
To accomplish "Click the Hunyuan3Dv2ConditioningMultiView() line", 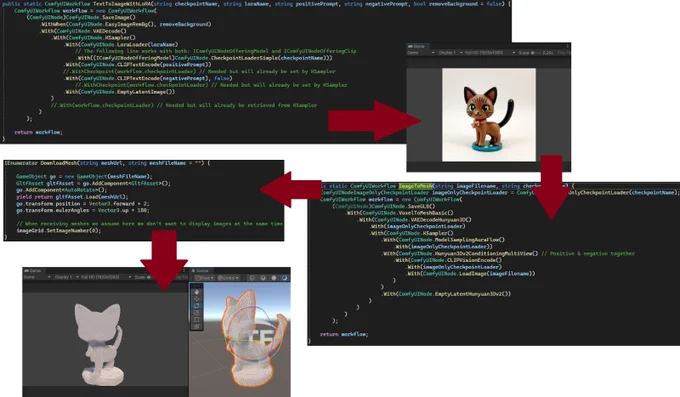I will (460, 253).
